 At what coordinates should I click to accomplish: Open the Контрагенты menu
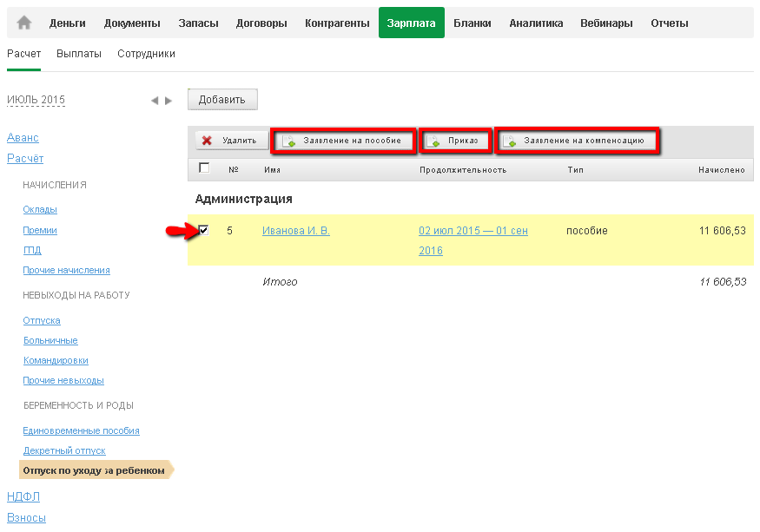click(x=337, y=23)
